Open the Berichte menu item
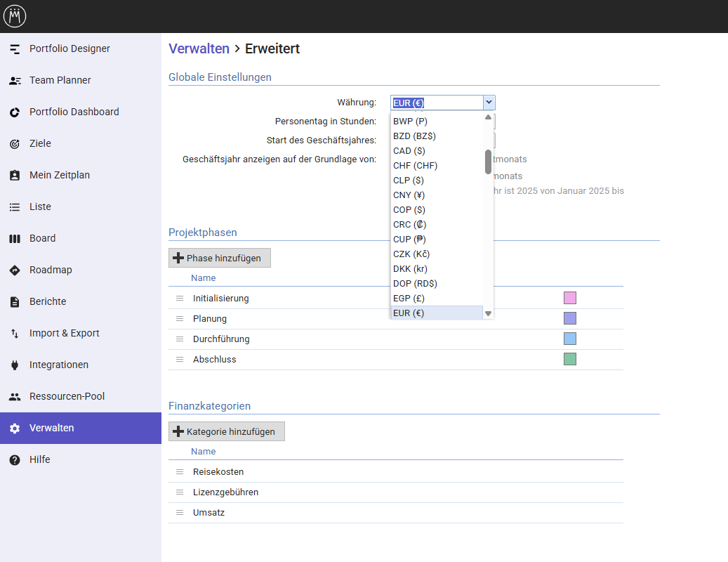The image size is (728, 562). tap(48, 302)
